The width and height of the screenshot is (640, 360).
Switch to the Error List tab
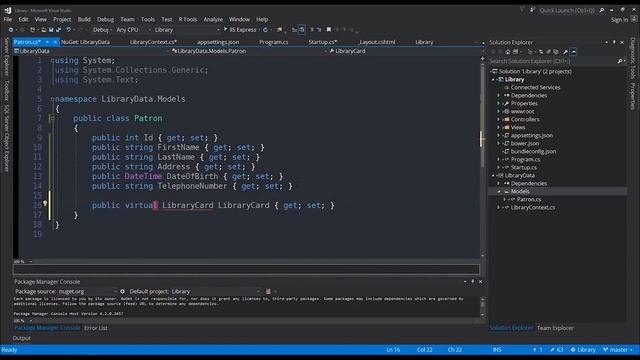click(96, 328)
